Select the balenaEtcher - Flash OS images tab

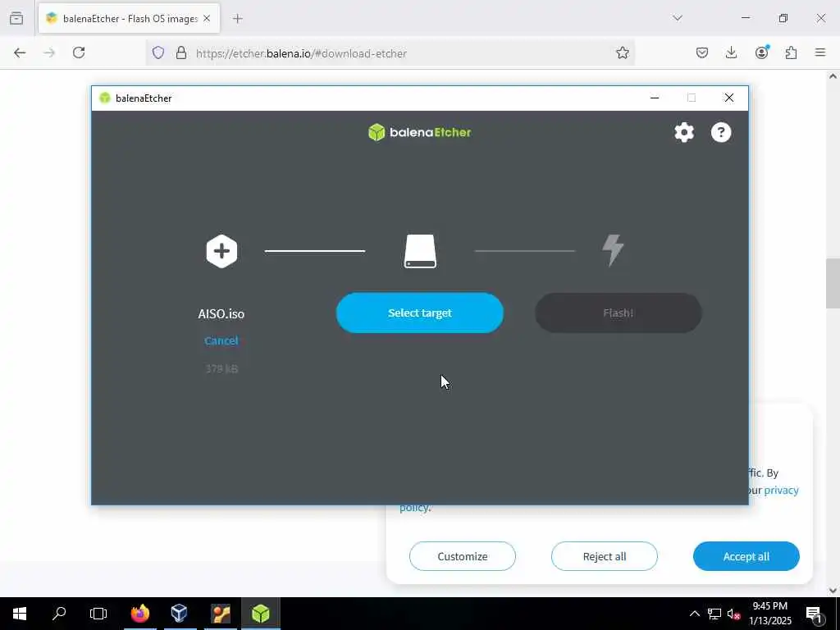click(x=129, y=19)
